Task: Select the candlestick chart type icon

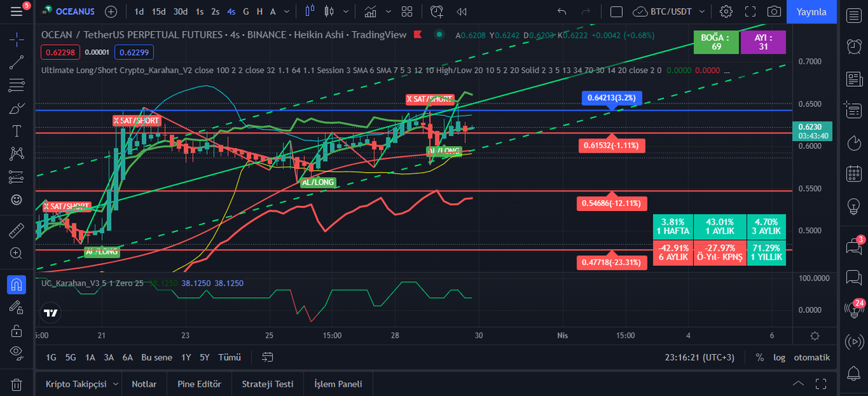Action: point(330,12)
